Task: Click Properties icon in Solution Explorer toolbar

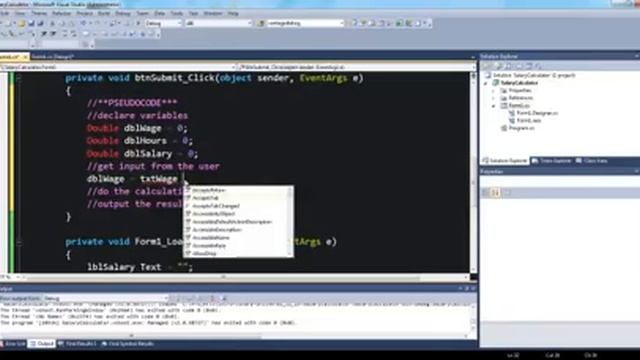Action: coord(486,66)
